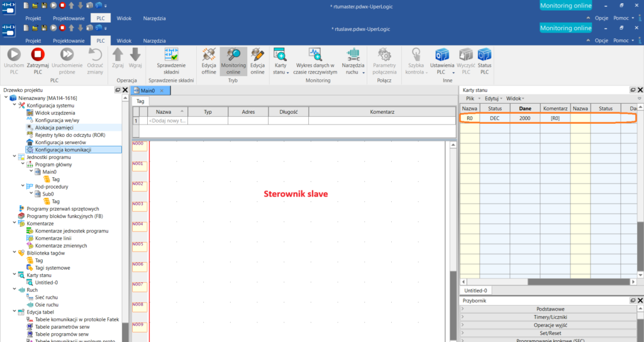The width and height of the screenshot is (644, 342).
Task: Close the Drzewko projektu panel
Action: [125, 90]
